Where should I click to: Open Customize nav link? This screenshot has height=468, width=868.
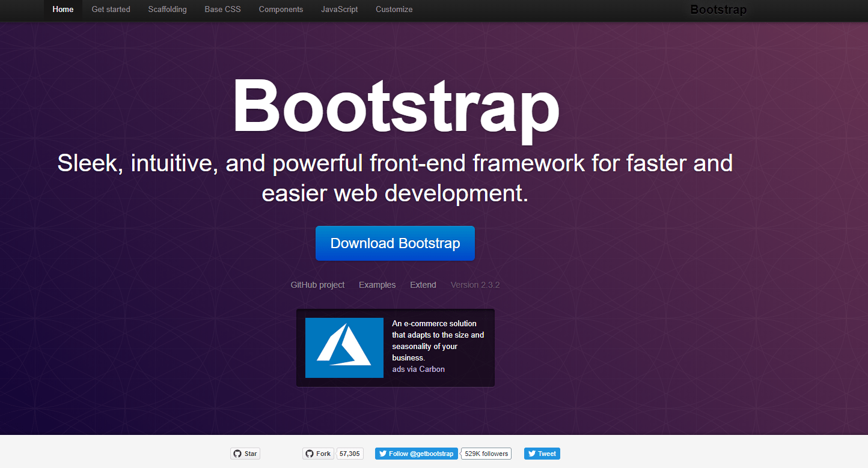coord(394,10)
